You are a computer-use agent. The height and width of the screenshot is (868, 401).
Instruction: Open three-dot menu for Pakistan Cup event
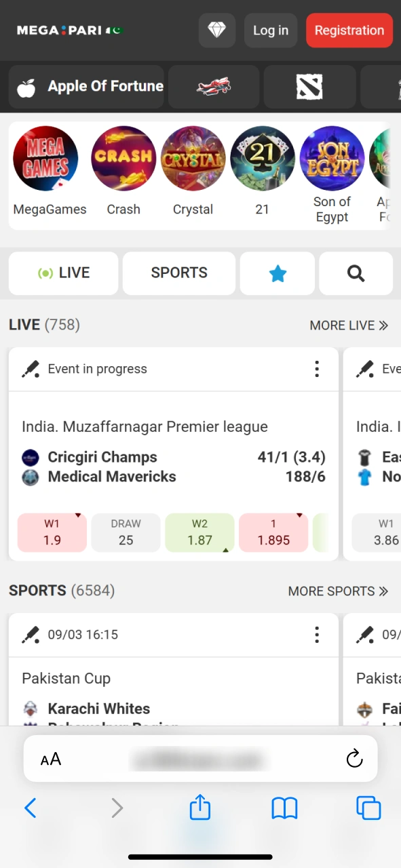(316, 635)
